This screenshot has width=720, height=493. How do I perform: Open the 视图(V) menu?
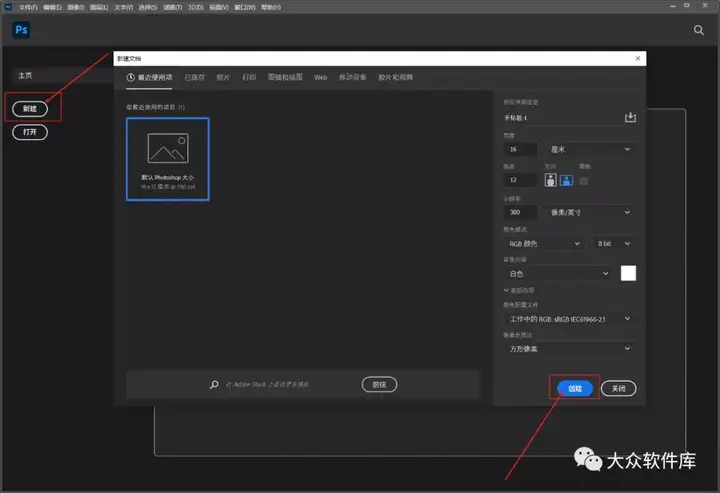click(x=219, y=7)
